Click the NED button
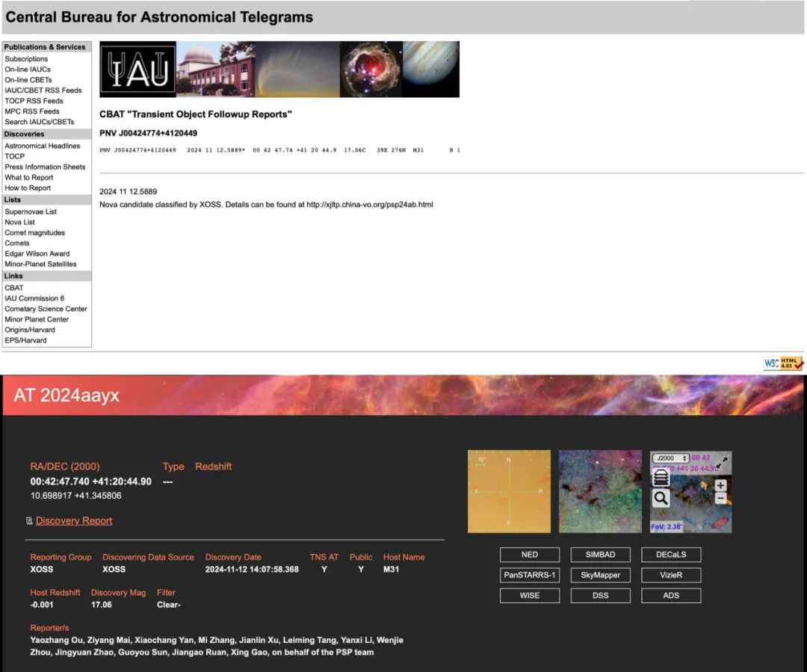Viewport: 807px width, 672px height. point(530,555)
